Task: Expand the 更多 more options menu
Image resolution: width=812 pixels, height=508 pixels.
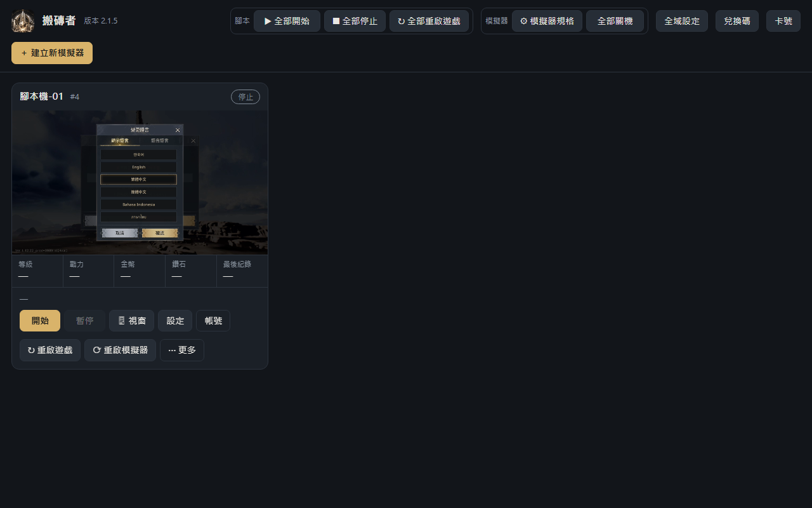Action: 182,351
